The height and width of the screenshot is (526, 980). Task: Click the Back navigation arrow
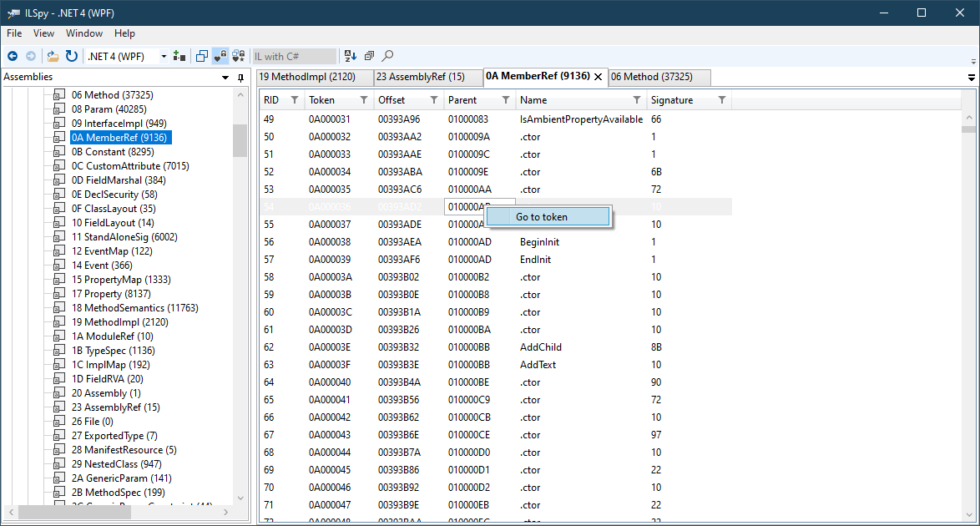tap(13, 56)
